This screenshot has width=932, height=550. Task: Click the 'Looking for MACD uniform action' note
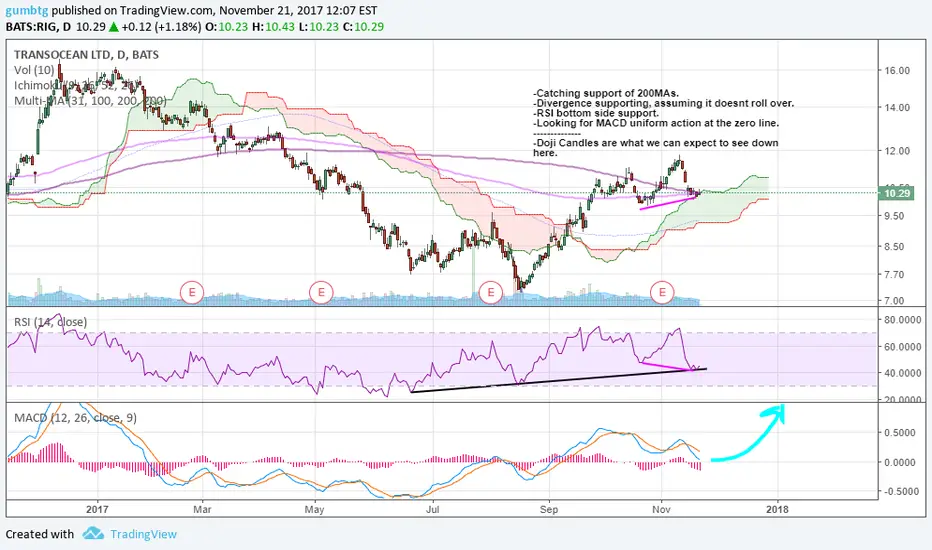(656, 123)
